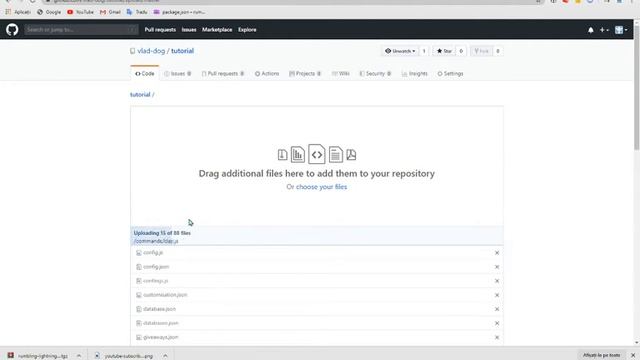Go to Marketplace in the navbar
The width and height of the screenshot is (640, 360).
(x=217, y=30)
